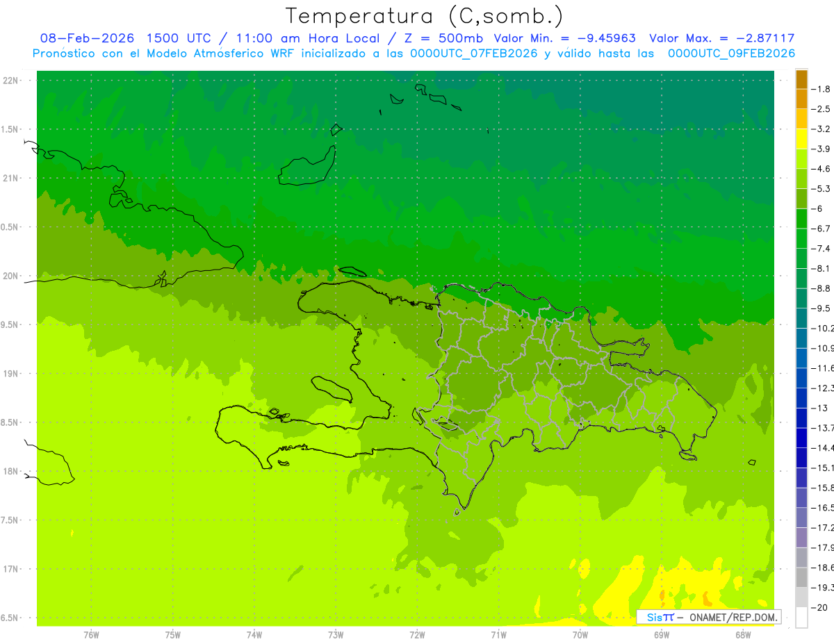Click the "-6.7" color scale label
This screenshot has height=644, width=834.
[822, 229]
